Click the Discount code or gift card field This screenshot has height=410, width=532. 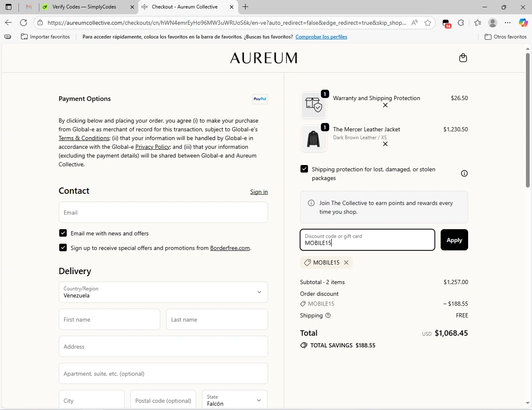pyautogui.click(x=367, y=240)
